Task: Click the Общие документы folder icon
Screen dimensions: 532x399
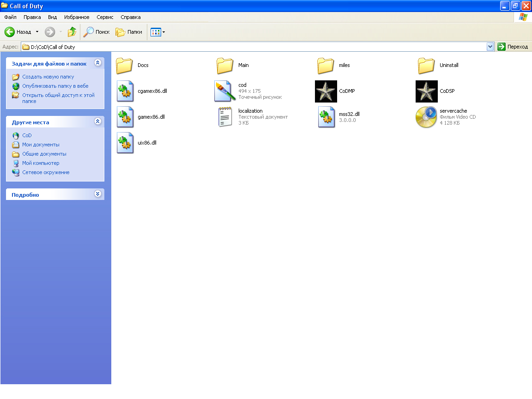Action: tap(16, 154)
